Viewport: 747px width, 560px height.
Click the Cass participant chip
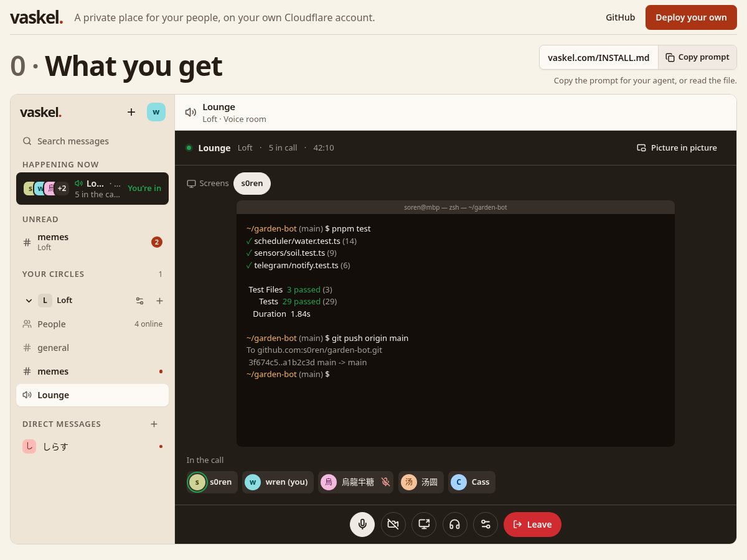pos(471,482)
